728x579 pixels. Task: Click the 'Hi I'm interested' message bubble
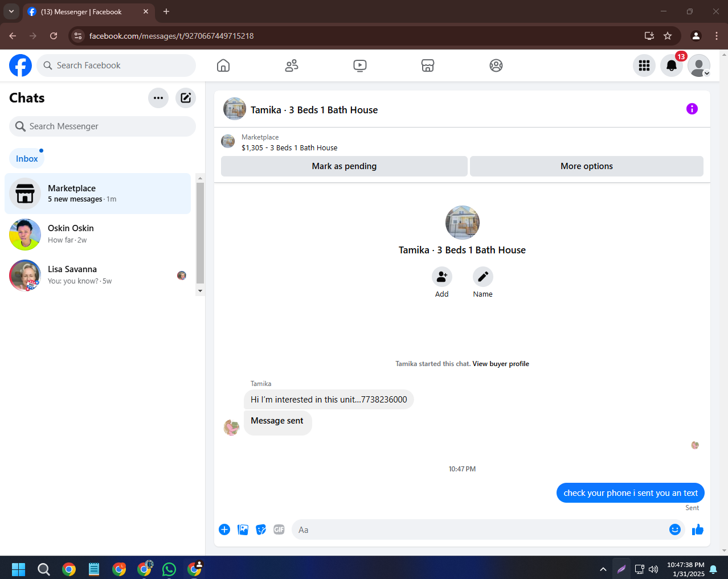[x=329, y=400]
